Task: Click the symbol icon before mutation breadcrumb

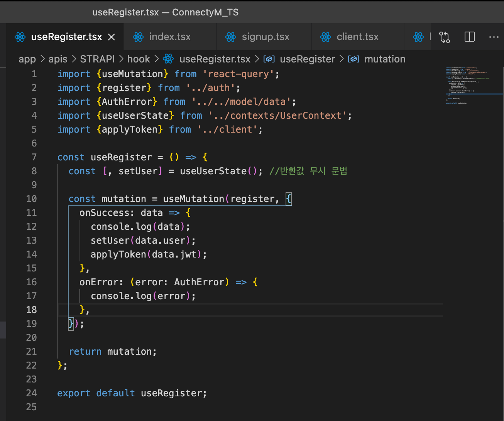Action: pos(354,59)
